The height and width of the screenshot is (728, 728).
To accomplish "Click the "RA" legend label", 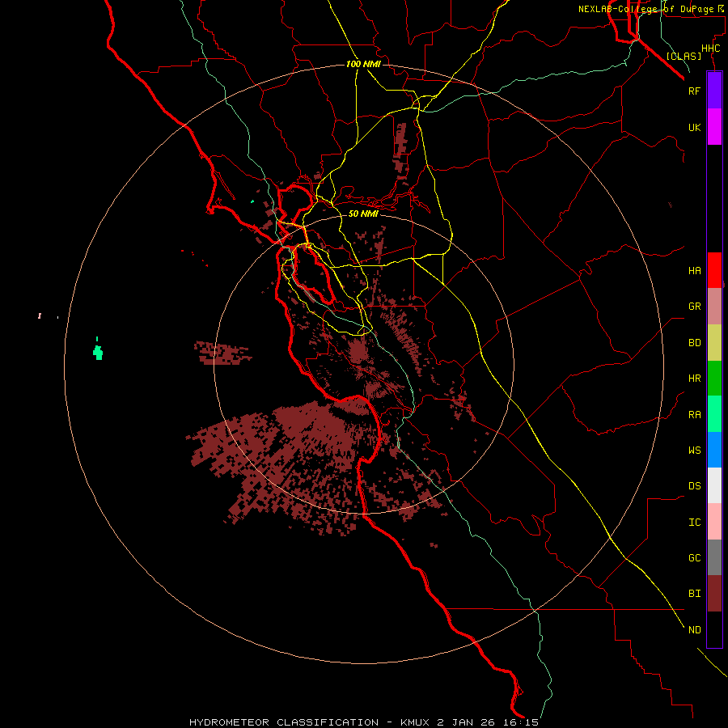I will tap(694, 414).
